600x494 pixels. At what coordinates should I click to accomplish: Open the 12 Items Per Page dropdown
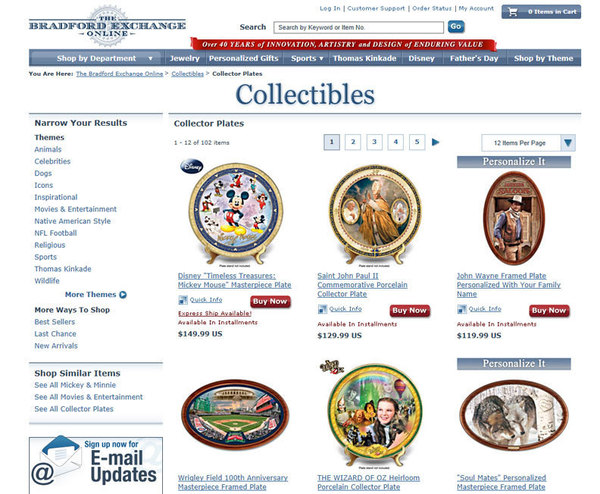pyautogui.click(x=528, y=143)
